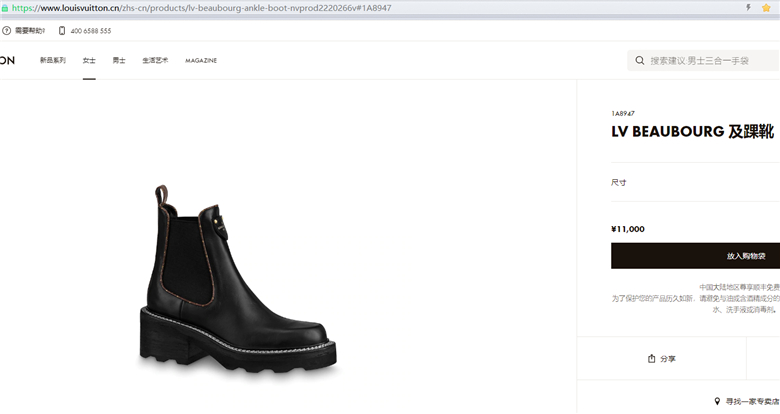Add the boot with 放入购物袋 button
Viewport: 780px width, 414px height.
695,256
